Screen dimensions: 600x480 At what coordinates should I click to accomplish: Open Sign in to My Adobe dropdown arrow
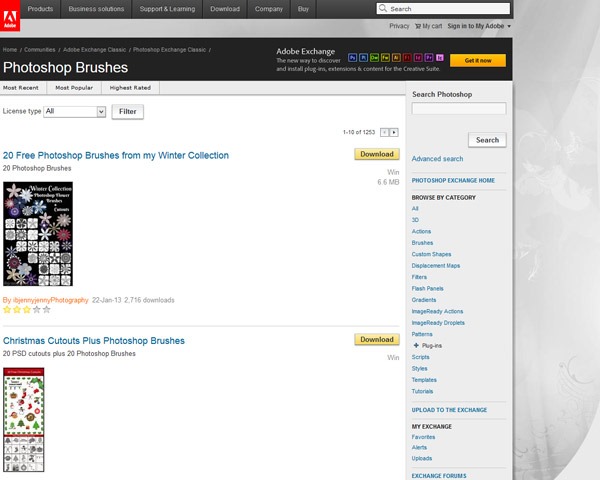(x=509, y=26)
